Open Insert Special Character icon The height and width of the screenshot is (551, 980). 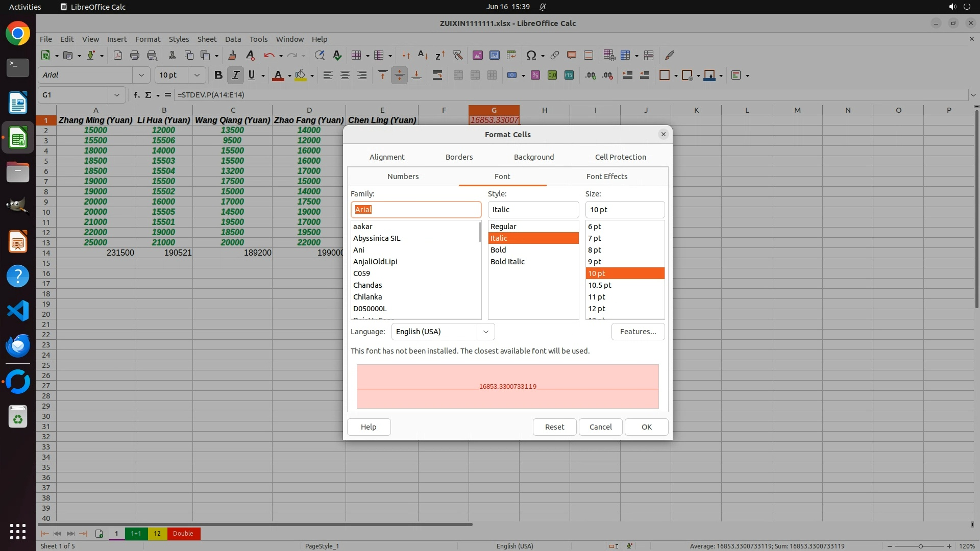(531, 55)
